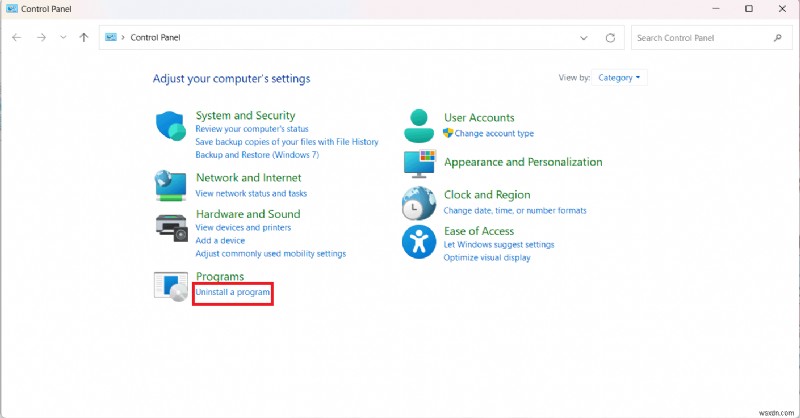Open Hardware and Sound heading

(248, 214)
